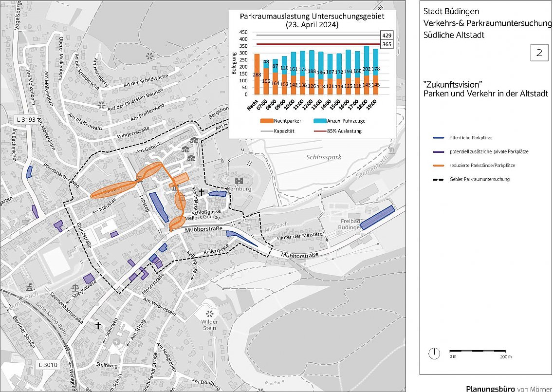The height and width of the screenshot is (392, 553).
Task: Click the Hinter der Meisterei label
Action: point(300,236)
